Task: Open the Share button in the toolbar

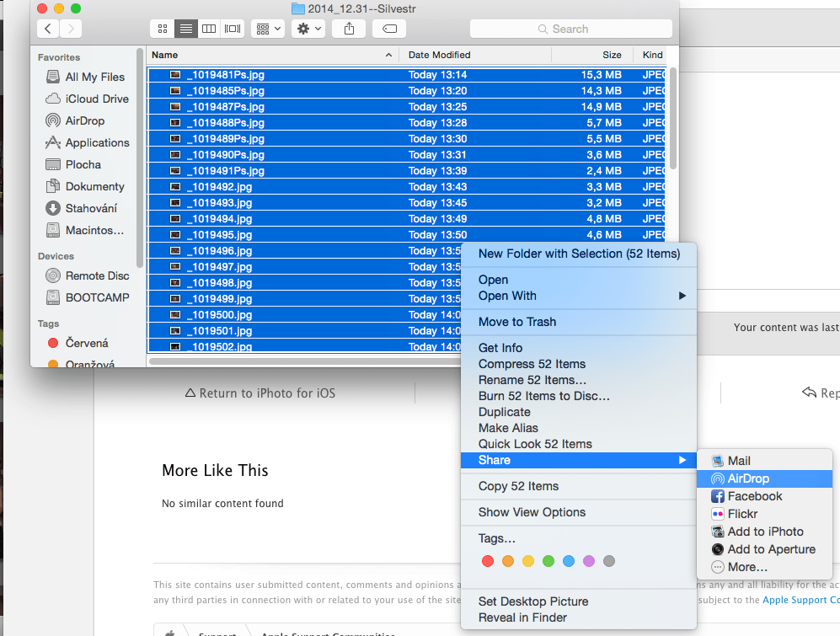Action: [349, 29]
